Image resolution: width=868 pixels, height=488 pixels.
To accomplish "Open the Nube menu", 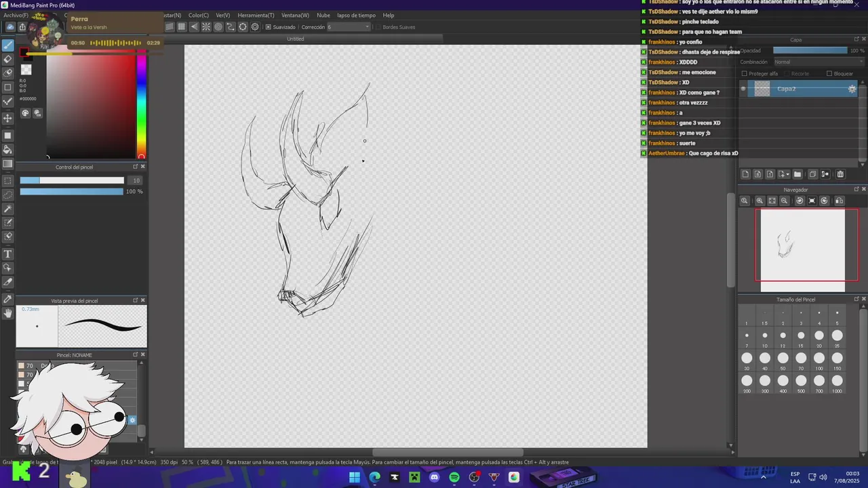I will 323,15.
